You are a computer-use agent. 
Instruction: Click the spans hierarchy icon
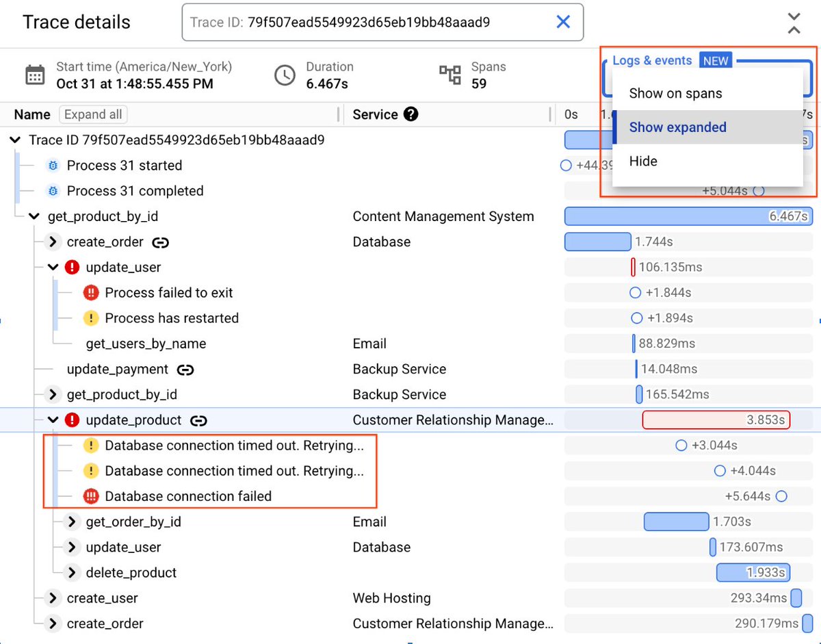point(449,75)
